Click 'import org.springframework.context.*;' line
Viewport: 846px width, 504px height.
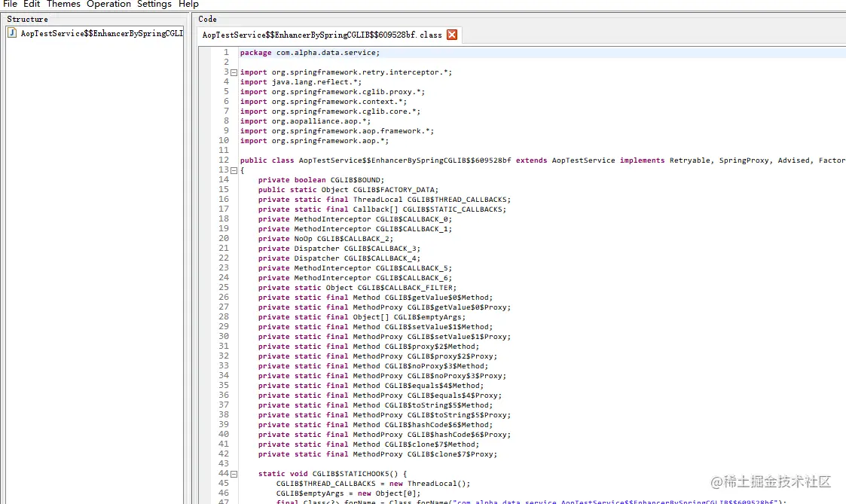[323, 102]
